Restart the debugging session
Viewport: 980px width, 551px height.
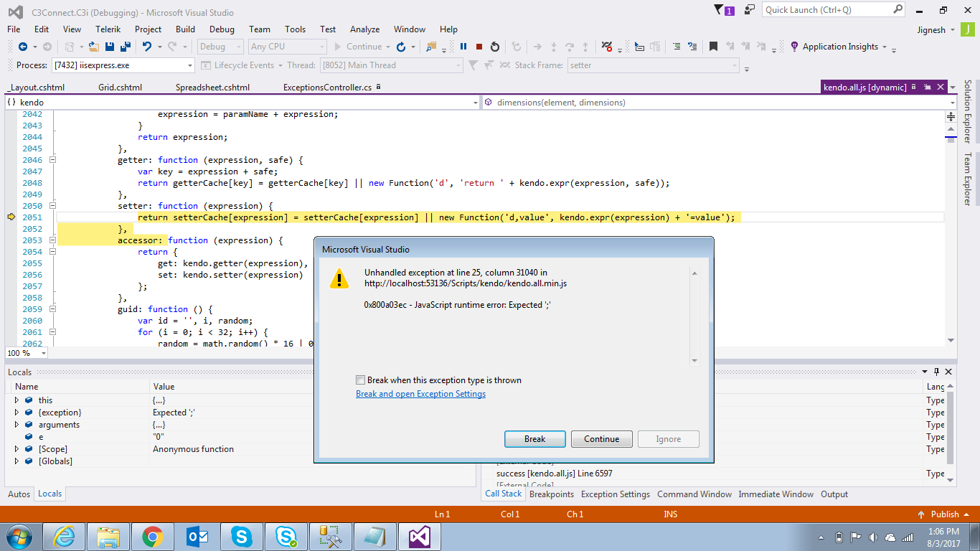tap(495, 47)
